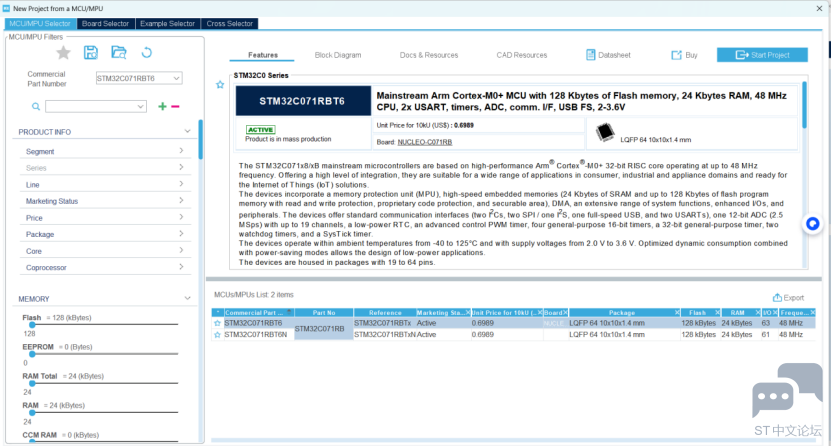Open the Datasheet document
The image size is (831, 446).
pyautogui.click(x=608, y=55)
